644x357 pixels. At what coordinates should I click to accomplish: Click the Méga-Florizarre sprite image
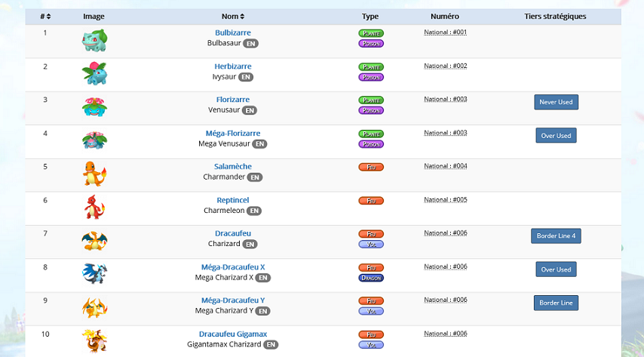tap(94, 140)
